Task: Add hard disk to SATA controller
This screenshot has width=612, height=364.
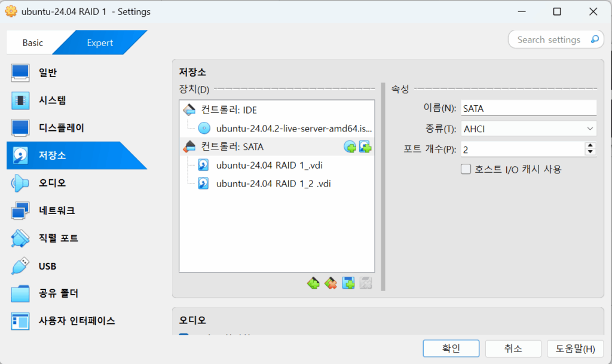Action: click(365, 147)
